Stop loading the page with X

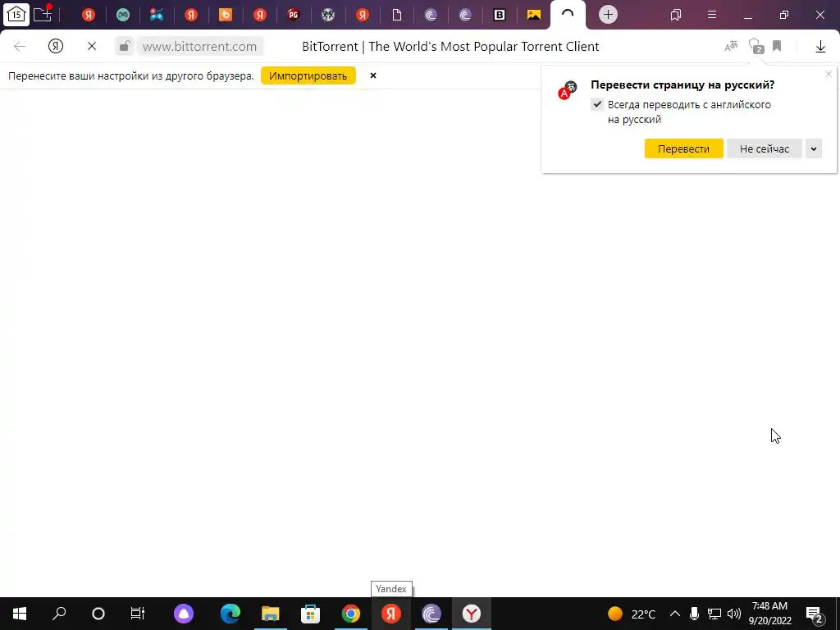[x=92, y=47]
